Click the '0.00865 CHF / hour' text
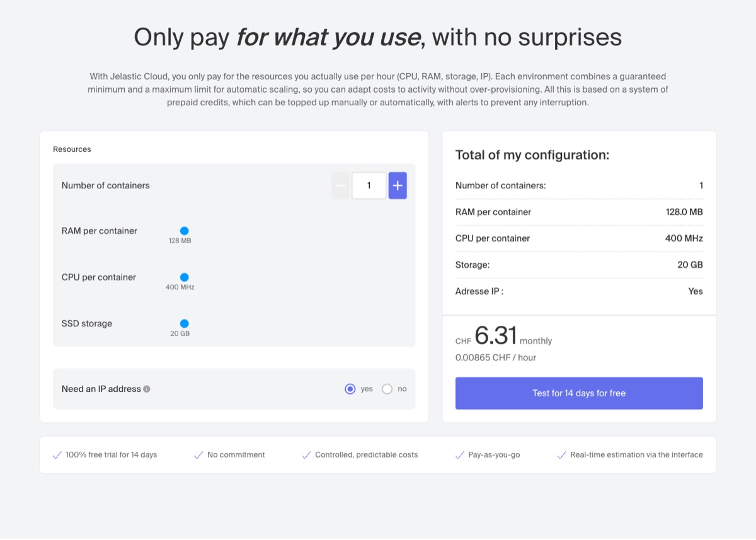Screen dimensions: 756x540 click(496, 357)
